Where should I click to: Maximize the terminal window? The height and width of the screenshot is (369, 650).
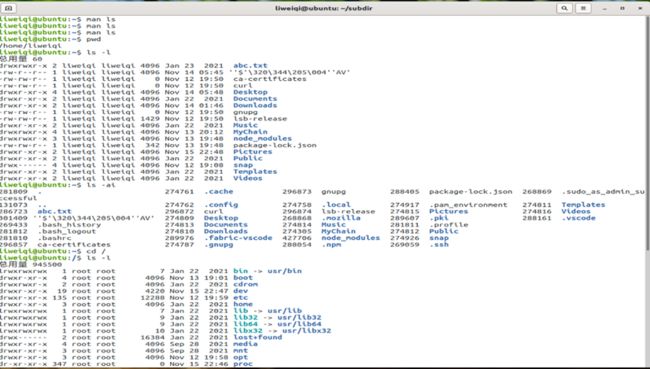click(622, 8)
